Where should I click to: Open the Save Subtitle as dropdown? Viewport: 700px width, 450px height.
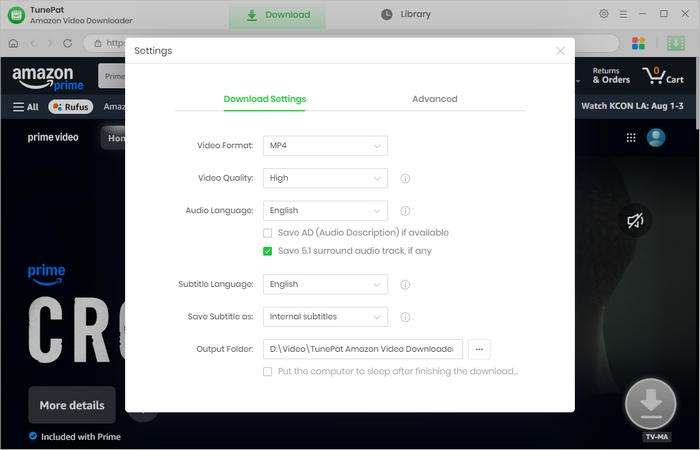click(325, 317)
